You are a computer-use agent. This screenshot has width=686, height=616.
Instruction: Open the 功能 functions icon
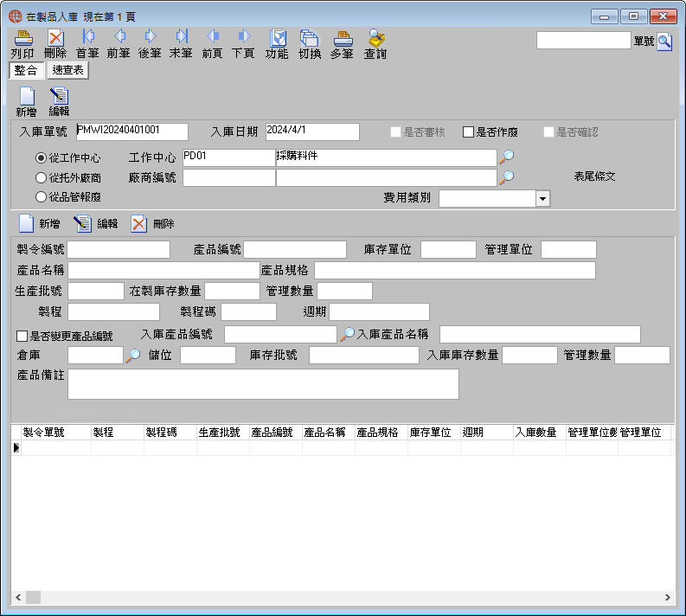tap(278, 38)
